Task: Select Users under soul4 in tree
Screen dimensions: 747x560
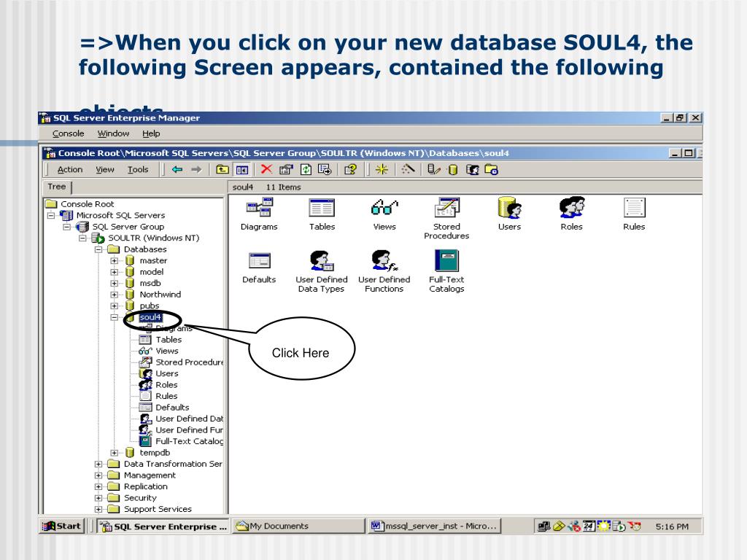Action: [167, 374]
